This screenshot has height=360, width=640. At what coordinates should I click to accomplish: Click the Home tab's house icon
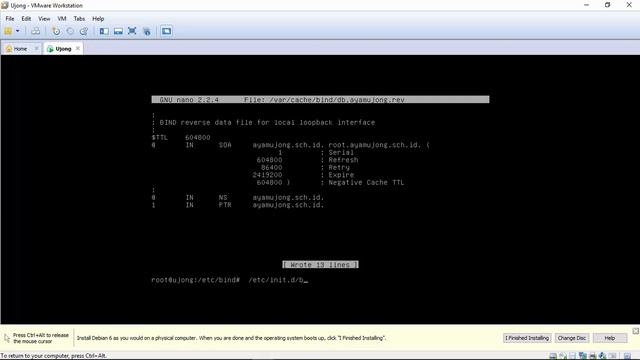pos(9,49)
